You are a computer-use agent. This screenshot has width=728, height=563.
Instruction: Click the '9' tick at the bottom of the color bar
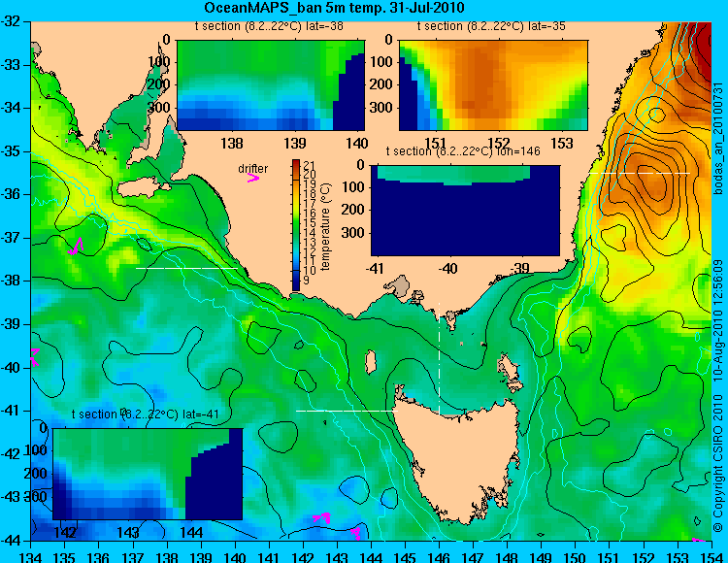tap(306, 281)
